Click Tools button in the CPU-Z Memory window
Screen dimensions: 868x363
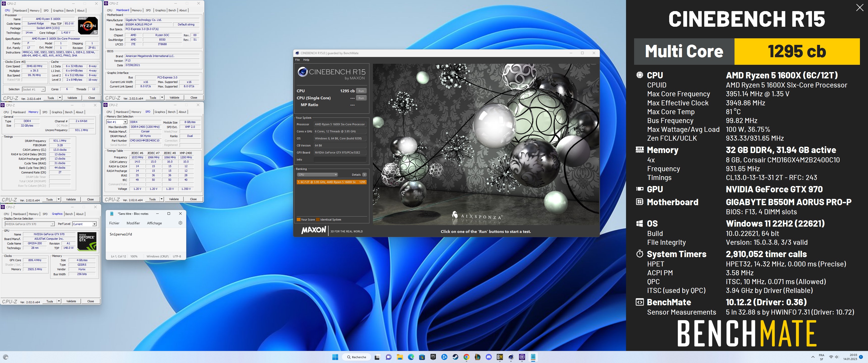point(49,199)
